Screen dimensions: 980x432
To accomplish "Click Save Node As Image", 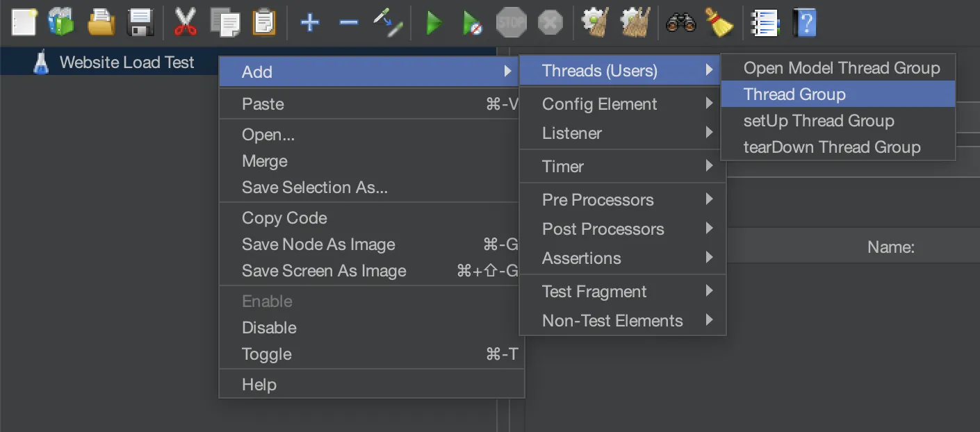I will 318,244.
